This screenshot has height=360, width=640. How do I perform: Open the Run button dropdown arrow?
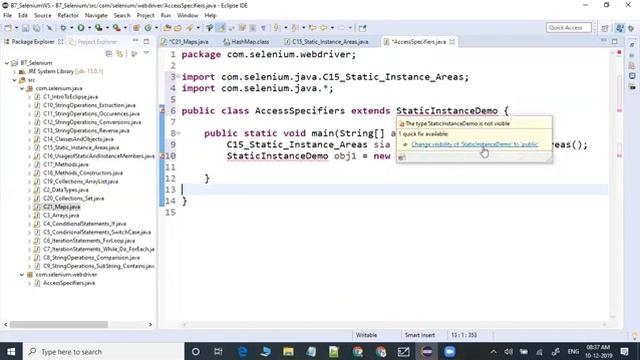pyautogui.click(x=89, y=28)
